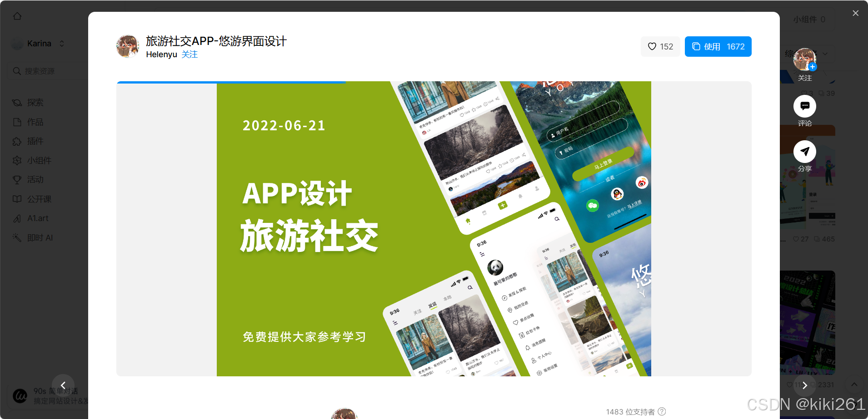Expand the Karina account switcher
Viewport: 868px width, 419px height.
coord(62,44)
